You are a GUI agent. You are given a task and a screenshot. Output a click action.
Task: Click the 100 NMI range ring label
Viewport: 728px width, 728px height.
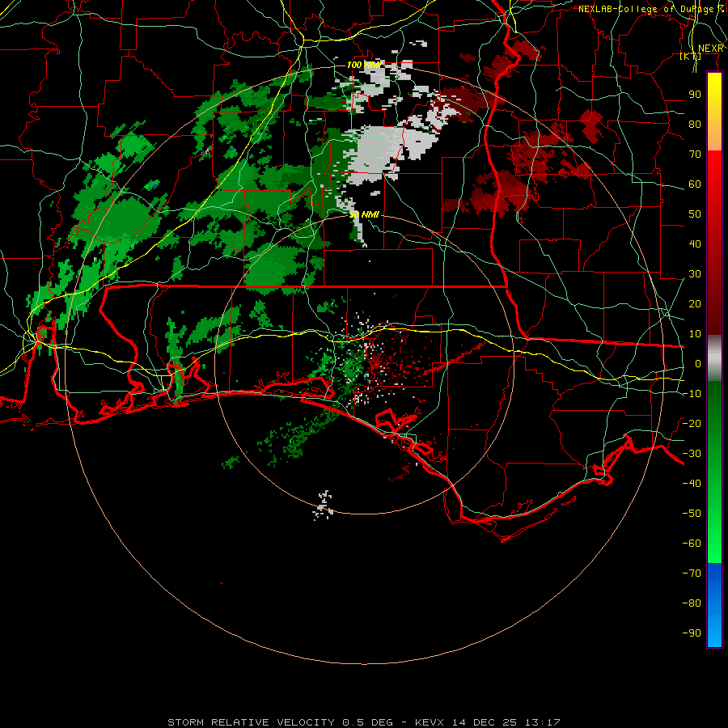click(363, 65)
